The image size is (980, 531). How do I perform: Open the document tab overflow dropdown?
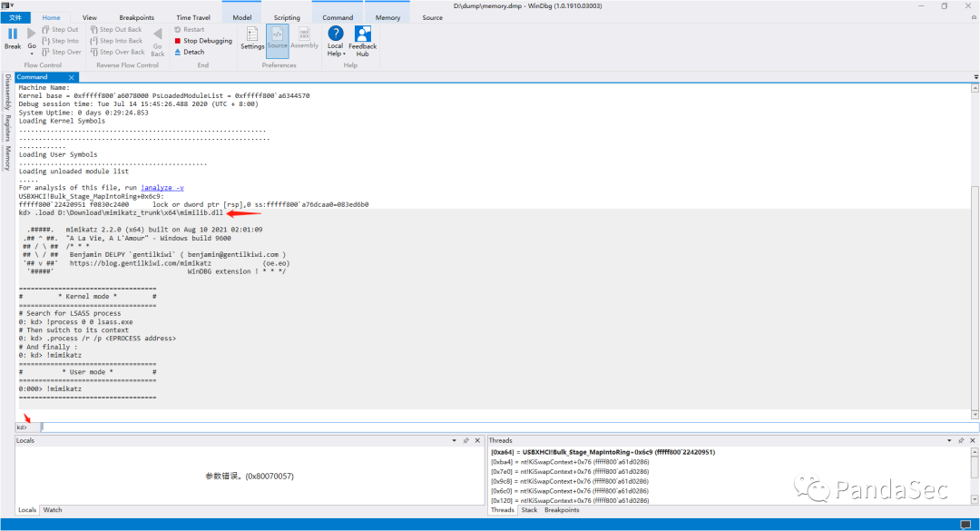pyautogui.click(x=975, y=77)
